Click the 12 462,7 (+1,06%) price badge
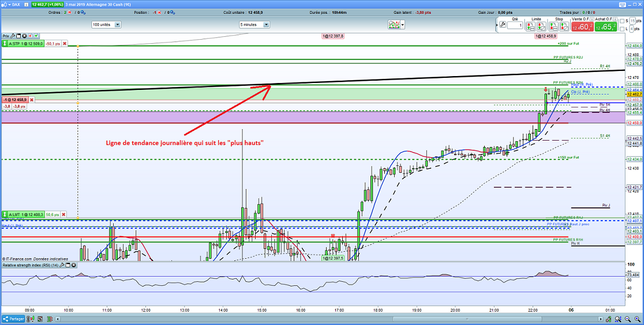The height and width of the screenshot is (325, 644). pyautogui.click(x=48, y=5)
